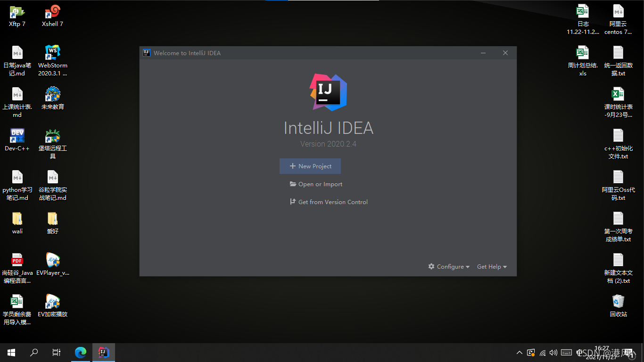Select the EV加密播放 desktop shortcut

[x=52, y=305]
